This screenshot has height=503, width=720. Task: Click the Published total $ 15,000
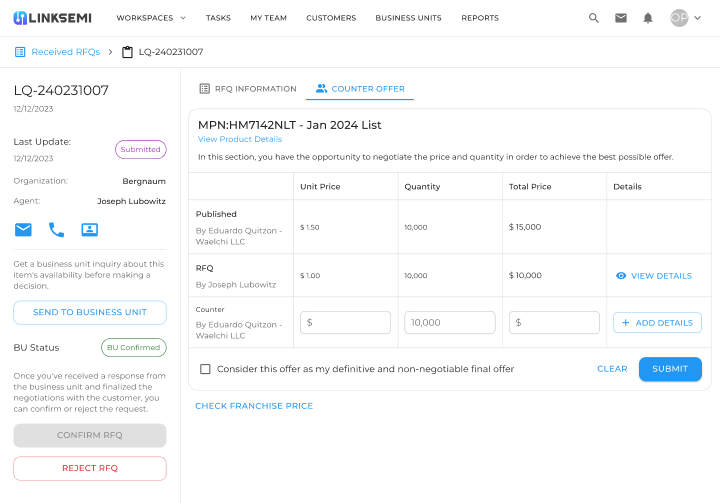click(525, 227)
